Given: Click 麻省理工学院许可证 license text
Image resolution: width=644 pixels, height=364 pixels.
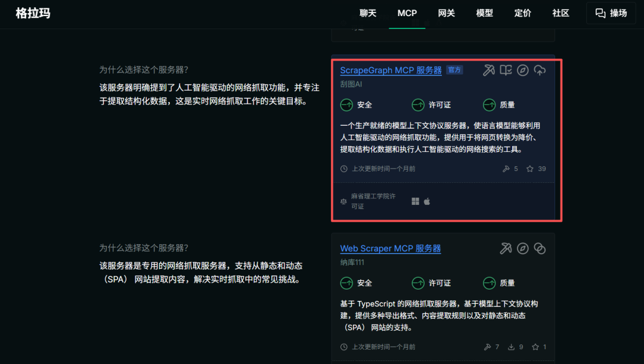Looking at the screenshot, I should tap(373, 201).
